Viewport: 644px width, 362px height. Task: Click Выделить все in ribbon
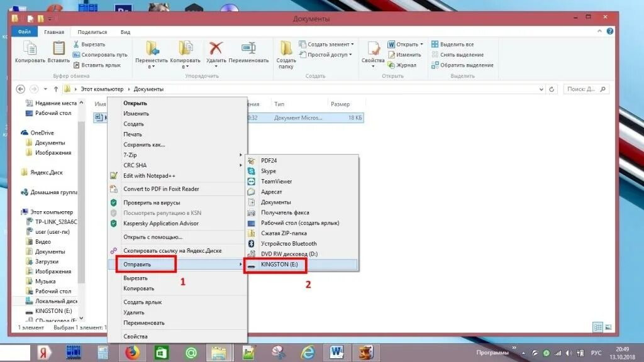(453, 45)
